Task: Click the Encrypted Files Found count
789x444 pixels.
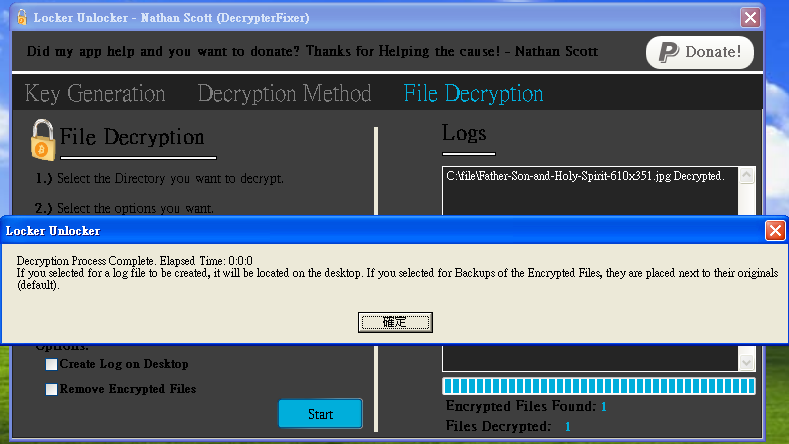Action: [603, 407]
